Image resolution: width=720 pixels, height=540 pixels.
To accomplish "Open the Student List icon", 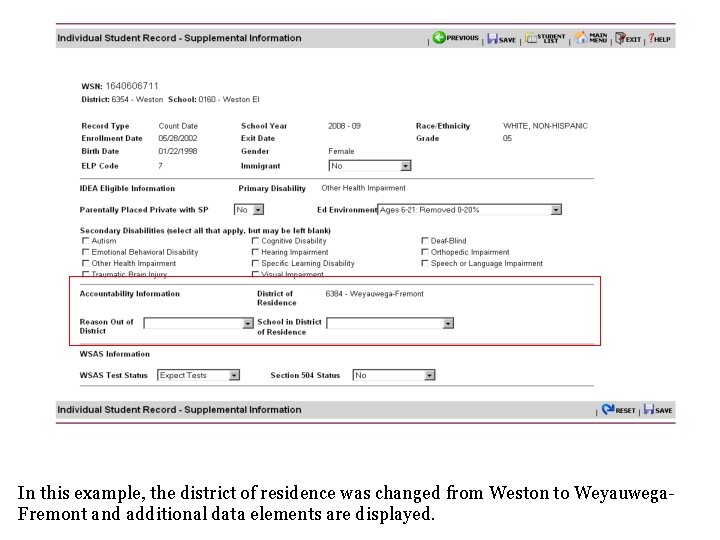I will 531,38.
